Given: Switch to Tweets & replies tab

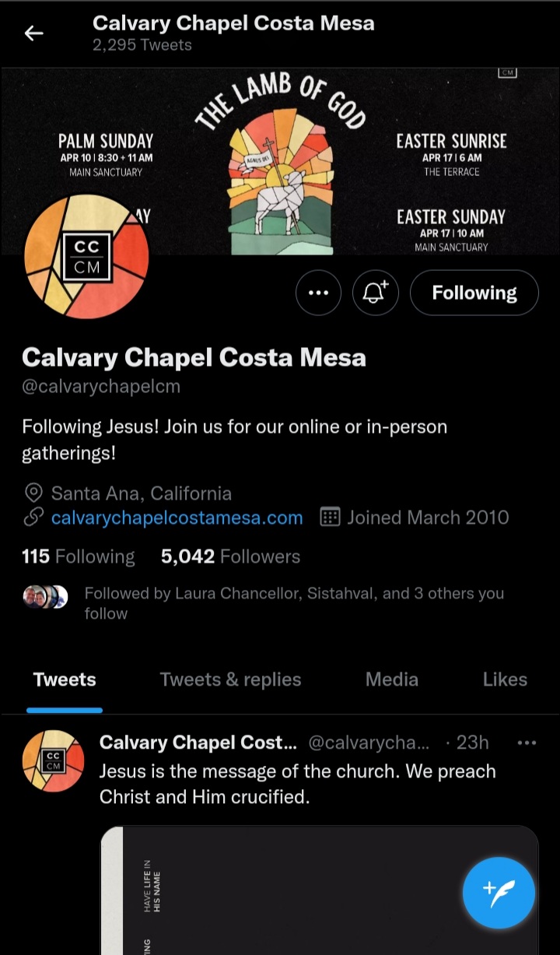Looking at the screenshot, I should pos(230,679).
